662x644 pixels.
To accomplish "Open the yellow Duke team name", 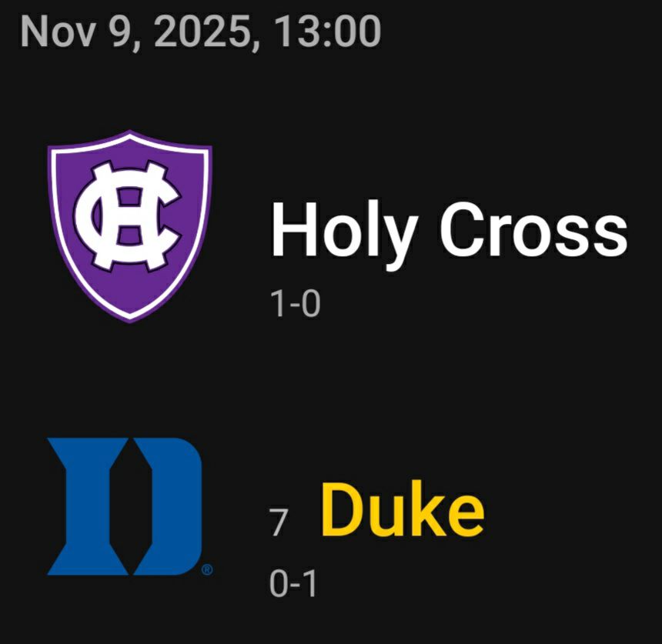I will [402, 508].
